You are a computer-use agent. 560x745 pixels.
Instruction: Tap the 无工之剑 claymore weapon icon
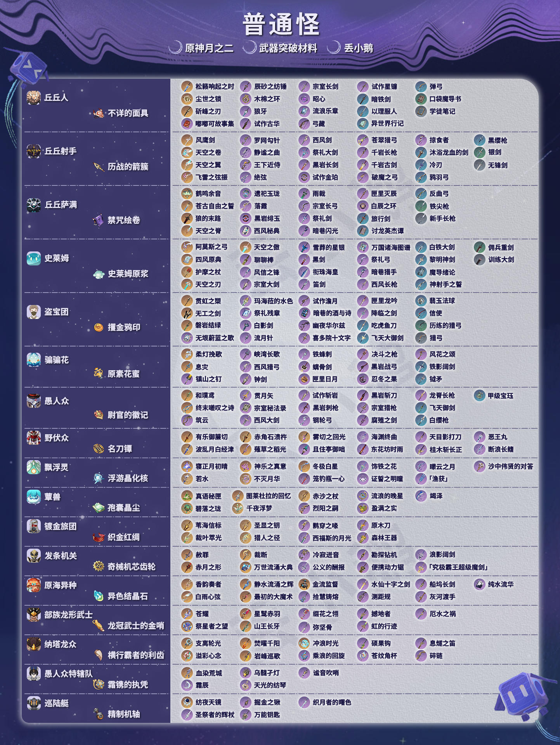pos(187,313)
